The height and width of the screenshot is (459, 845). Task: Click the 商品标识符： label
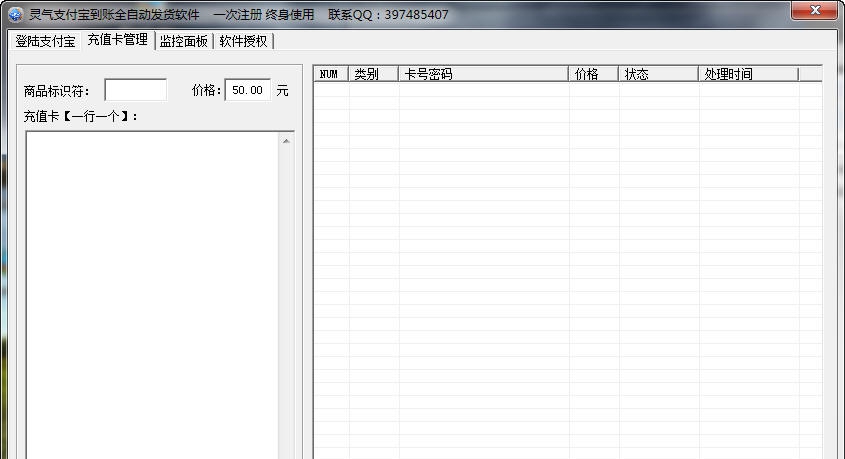pyautogui.click(x=57, y=91)
